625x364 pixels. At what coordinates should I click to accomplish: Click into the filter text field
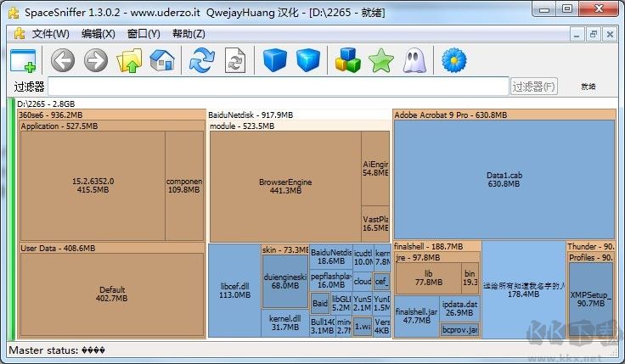(x=279, y=87)
